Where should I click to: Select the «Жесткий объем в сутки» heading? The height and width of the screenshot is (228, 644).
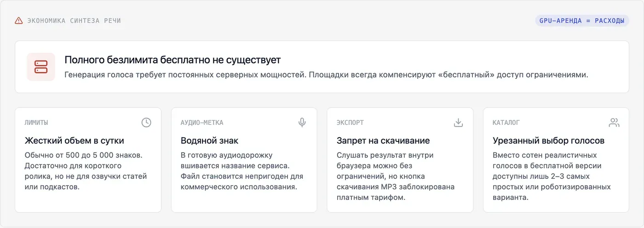74,140
